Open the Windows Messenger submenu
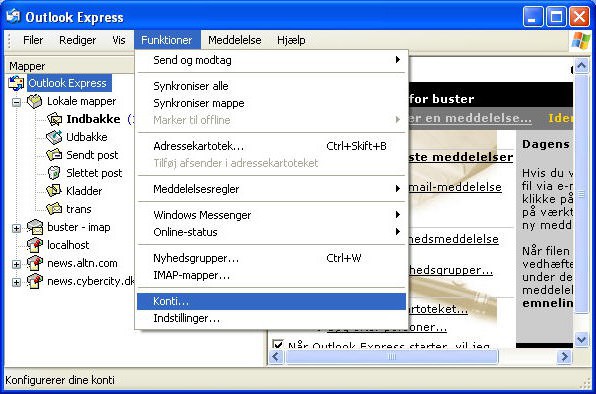 [271, 215]
